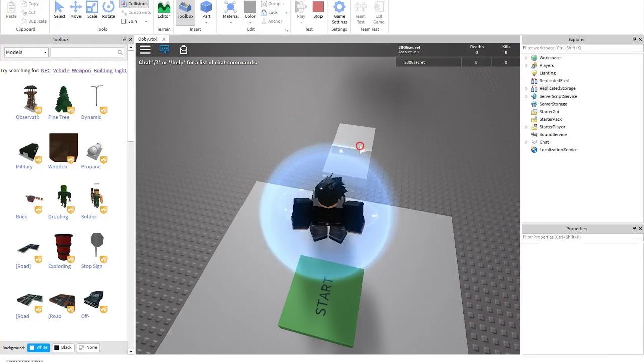Search suggestion NPC link
Image resolution: width=644 pixels, height=362 pixels.
tap(46, 71)
